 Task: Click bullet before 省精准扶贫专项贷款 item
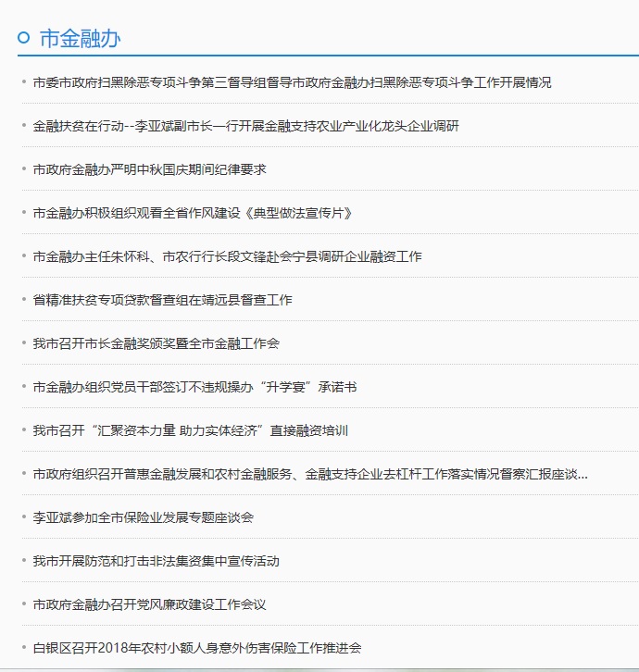(24, 300)
